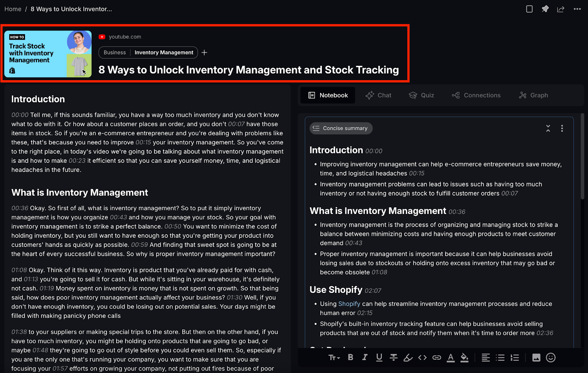Set text alignment in formatting bar
This screenshot has height=373, width=588.
coord(486,358)
